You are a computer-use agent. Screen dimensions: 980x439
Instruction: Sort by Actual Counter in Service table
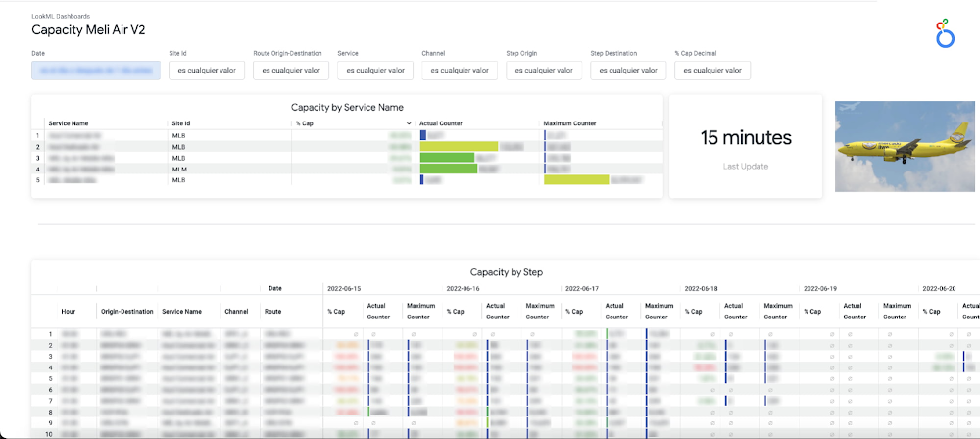click(440, 123)
